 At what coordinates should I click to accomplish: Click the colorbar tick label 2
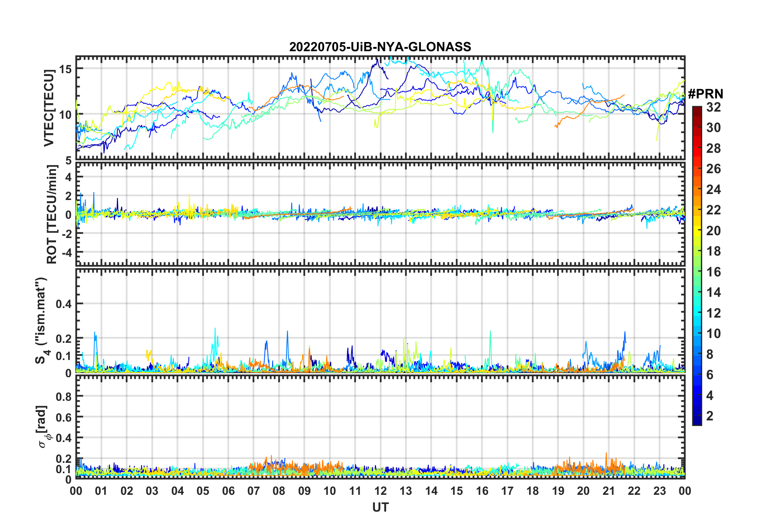pos(710,416)
